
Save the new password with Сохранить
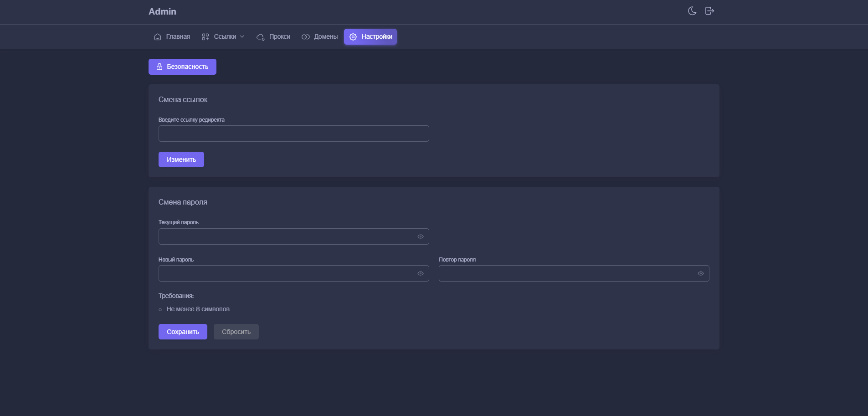tap(183, 332)
